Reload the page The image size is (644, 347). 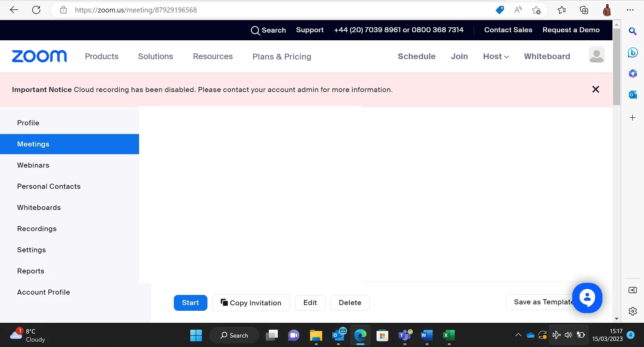tap(36, 10)
